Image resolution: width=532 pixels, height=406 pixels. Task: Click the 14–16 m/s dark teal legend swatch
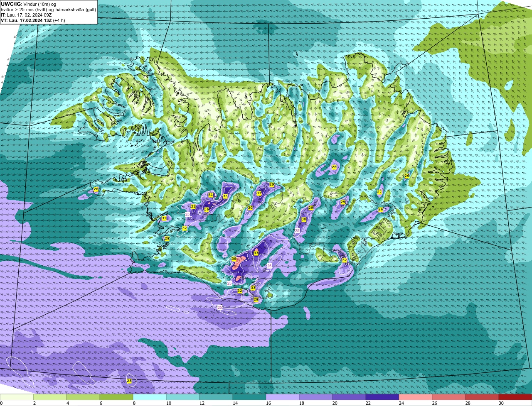coord(249,397)
